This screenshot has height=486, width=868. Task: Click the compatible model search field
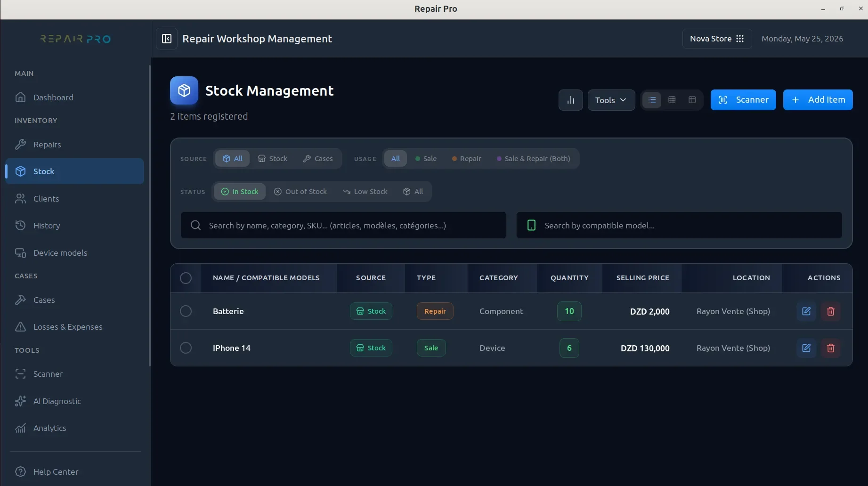679,225
